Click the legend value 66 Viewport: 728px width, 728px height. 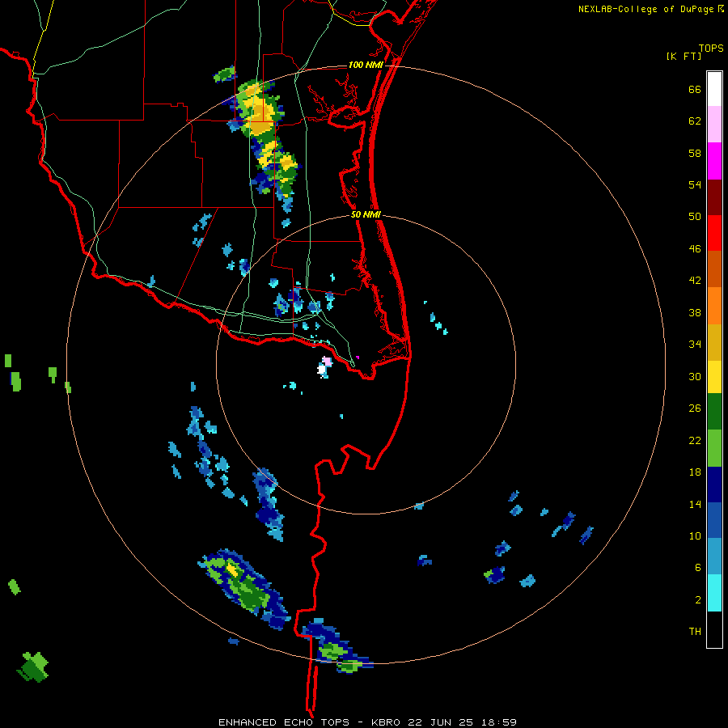click(695, 89)
